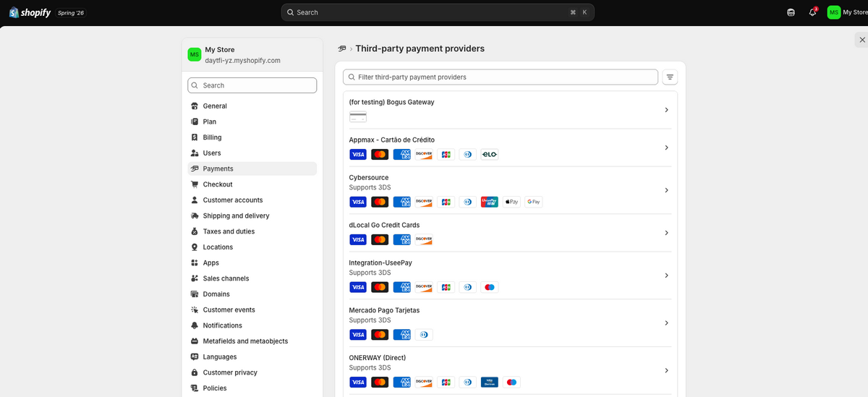Open Apps settings
This screenshot has width=868, height=397.
point(252,262)
